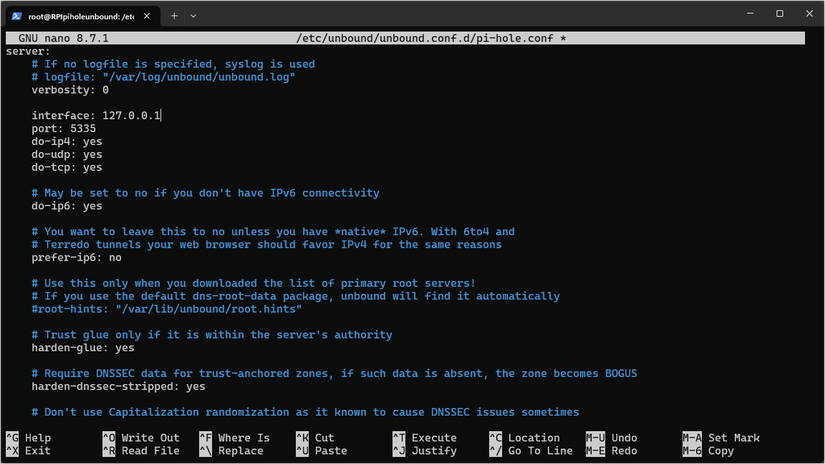Click the ^\ Replace shortcut
This screenshot has height=464, width=825.
coord(232,451)
